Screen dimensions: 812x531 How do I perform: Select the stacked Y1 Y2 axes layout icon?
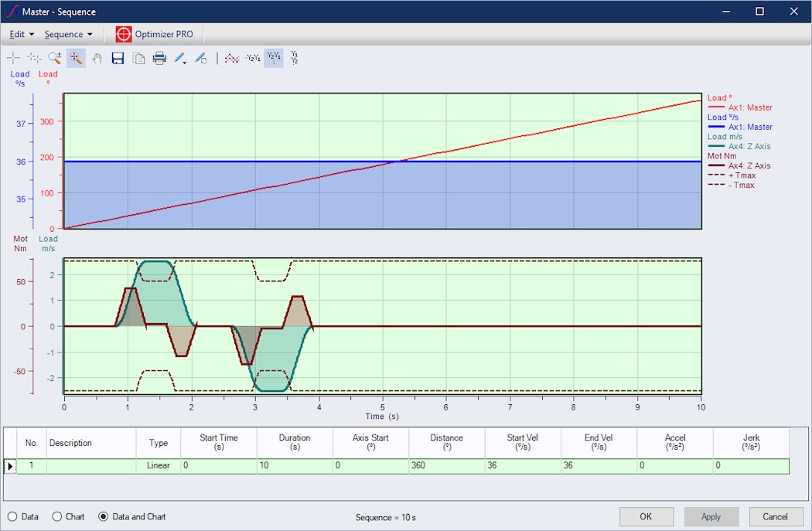(294, 58)
